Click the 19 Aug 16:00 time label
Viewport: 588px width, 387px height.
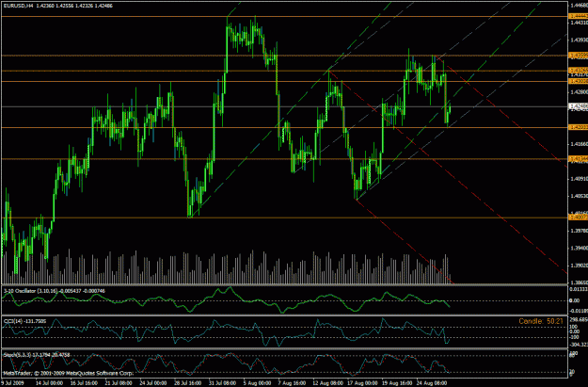pos(396,383)
